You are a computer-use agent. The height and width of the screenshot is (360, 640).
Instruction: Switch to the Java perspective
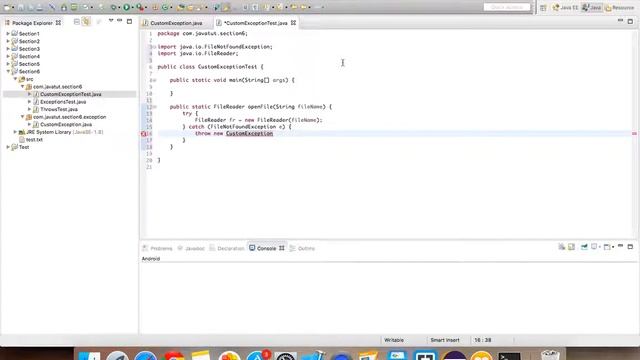(x=592, y=7)
